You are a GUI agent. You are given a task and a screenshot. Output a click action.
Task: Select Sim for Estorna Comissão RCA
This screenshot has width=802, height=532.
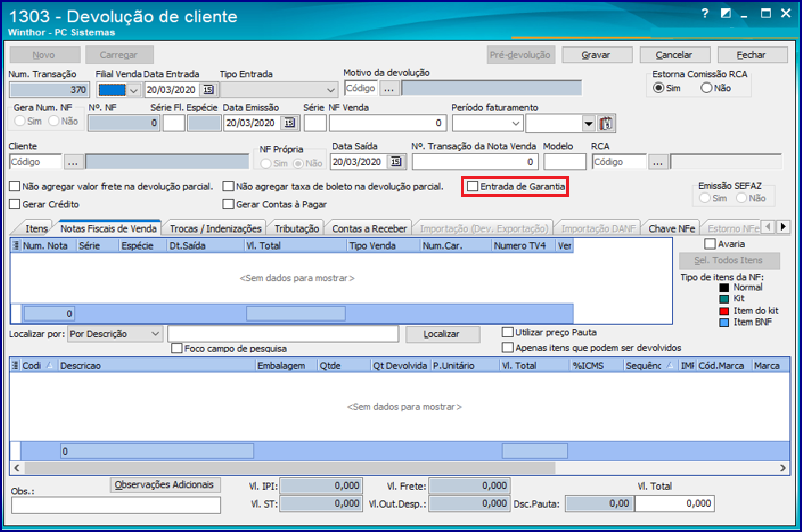[658, 88]
